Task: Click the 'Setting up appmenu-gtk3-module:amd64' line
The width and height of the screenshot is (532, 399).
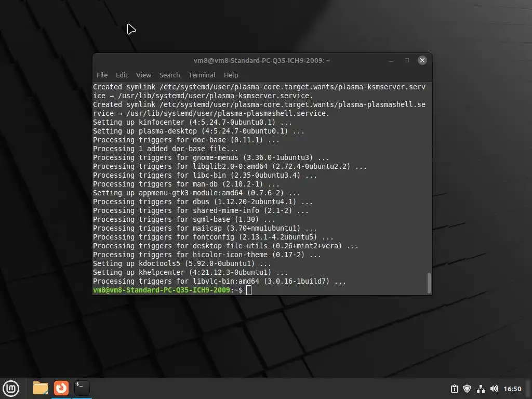Action: [x=196, y=193]
